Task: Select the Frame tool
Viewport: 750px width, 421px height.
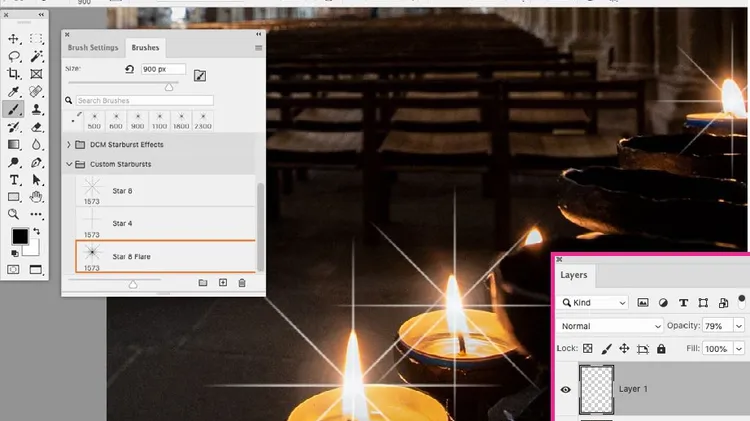Action: coord(36,74)
